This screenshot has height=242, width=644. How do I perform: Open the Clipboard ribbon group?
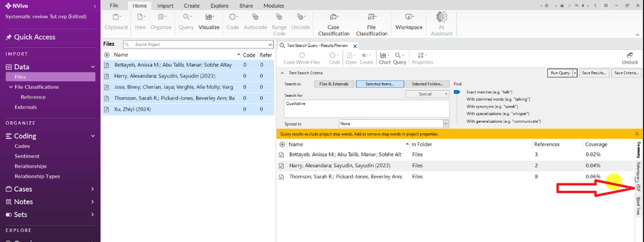pyautogui.click(x=116, y=21)
